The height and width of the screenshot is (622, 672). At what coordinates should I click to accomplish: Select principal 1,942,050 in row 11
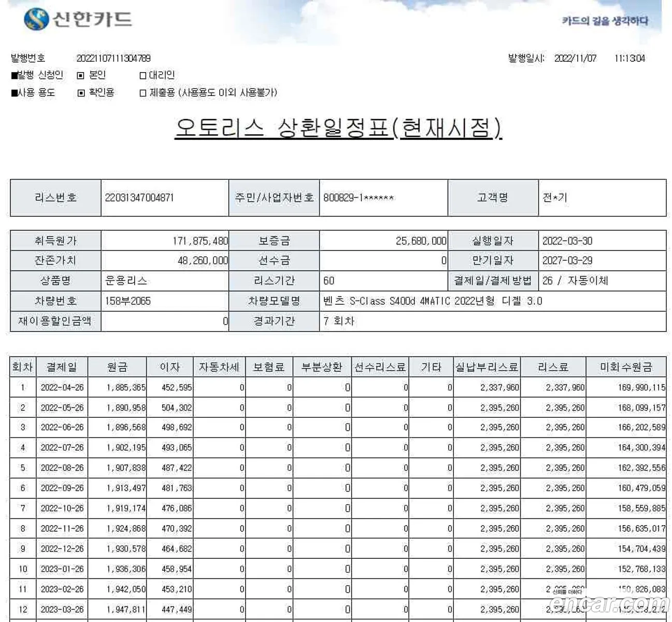(126, 589)
